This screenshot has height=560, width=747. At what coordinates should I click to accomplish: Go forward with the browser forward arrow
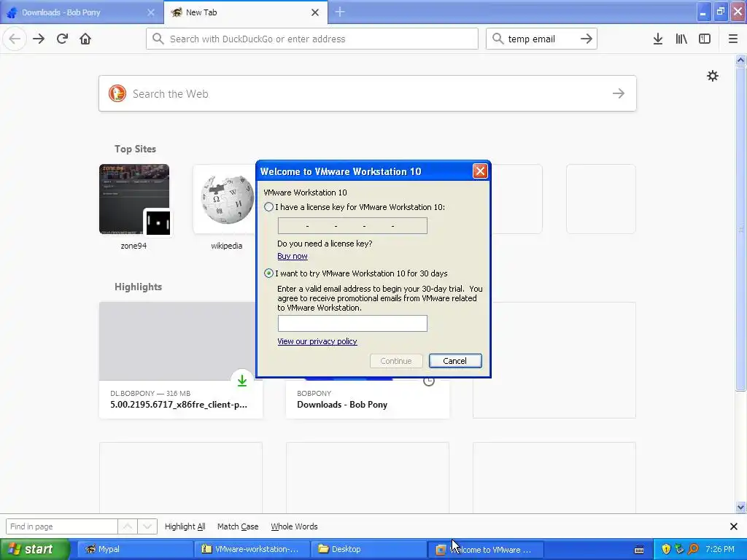[39, 39]
